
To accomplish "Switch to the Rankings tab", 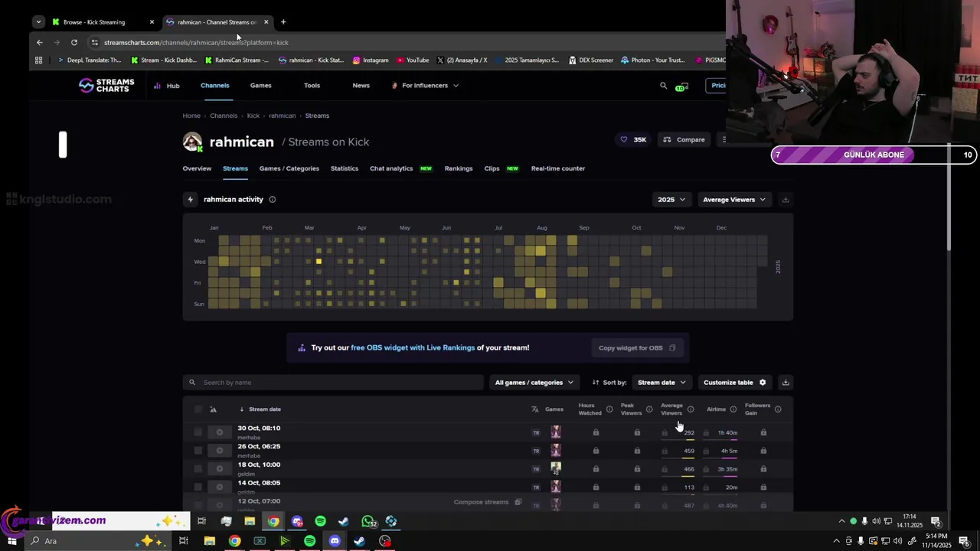I will pos(459,168).
